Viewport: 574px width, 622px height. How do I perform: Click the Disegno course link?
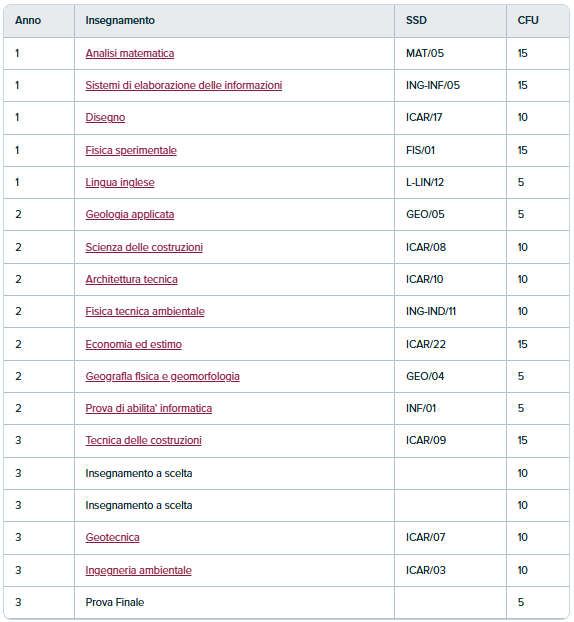105,117
